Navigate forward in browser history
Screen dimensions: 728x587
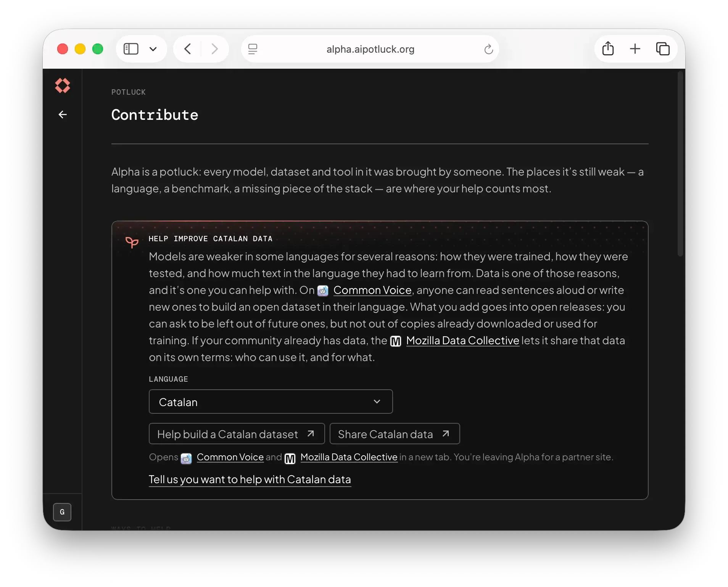pyautogui.click(x=215, y=49)
